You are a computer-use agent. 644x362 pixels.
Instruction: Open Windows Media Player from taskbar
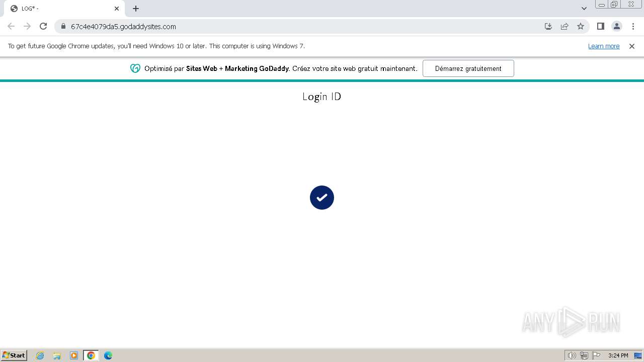pos(74,355)
